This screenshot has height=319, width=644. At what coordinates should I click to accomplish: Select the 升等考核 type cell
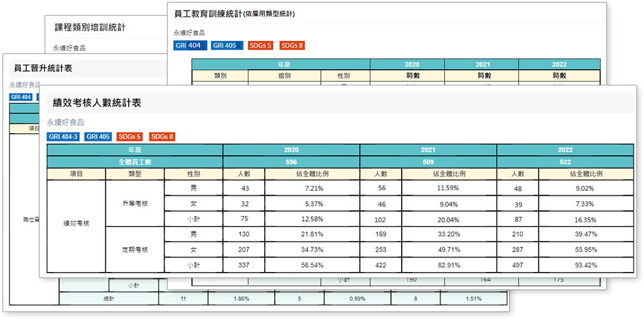(134, 203)
